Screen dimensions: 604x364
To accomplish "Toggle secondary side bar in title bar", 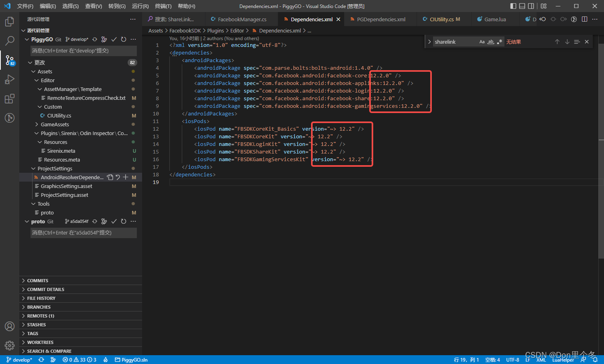I will 531,6.
